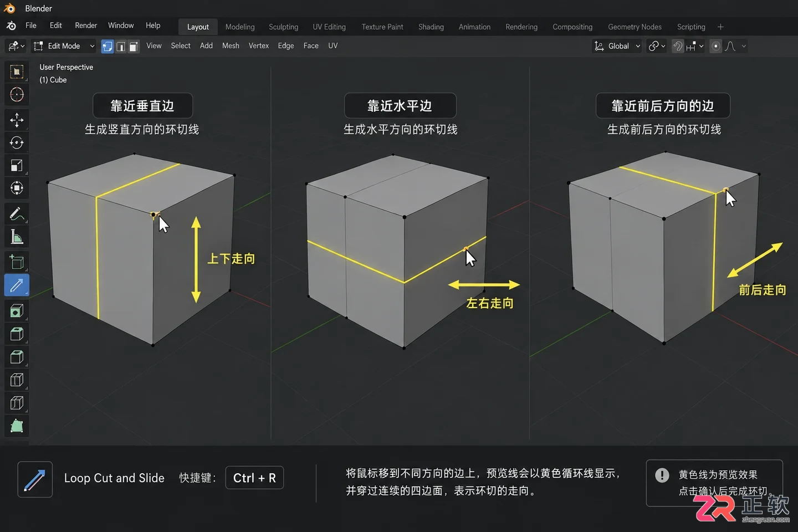Select the Select Box tool
Screen dimensions: 798x532
17,71
